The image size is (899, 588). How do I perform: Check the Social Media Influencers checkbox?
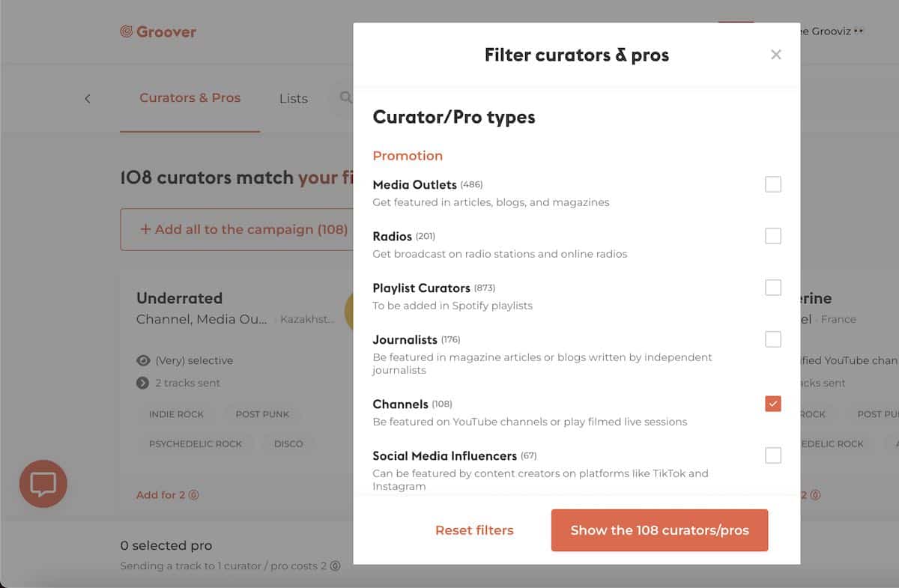[773, 455]
